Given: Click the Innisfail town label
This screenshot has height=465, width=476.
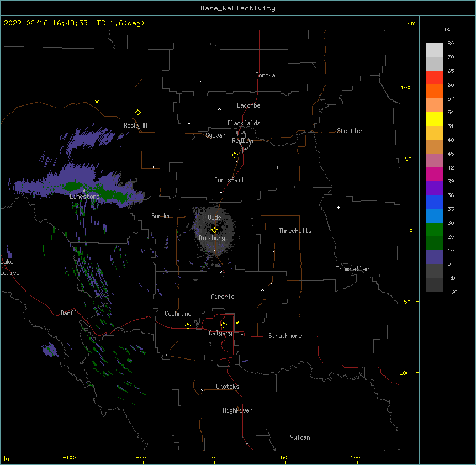Looking at the screenshot, I should [229, 180].
